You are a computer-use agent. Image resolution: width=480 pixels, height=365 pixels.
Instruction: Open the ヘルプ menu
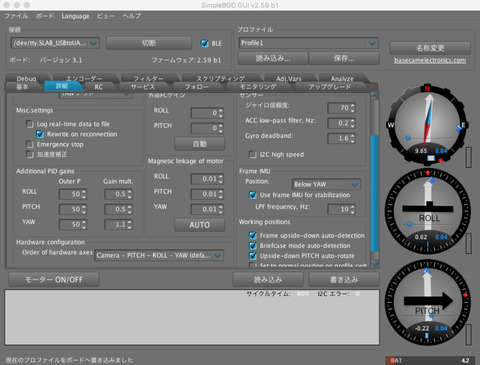coord(131,16)
